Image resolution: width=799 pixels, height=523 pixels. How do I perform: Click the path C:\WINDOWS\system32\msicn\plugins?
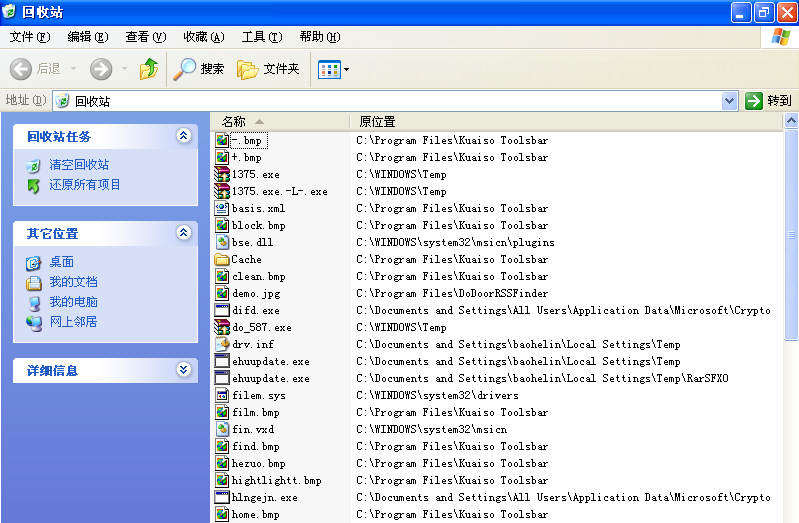(x=455, y=242)
